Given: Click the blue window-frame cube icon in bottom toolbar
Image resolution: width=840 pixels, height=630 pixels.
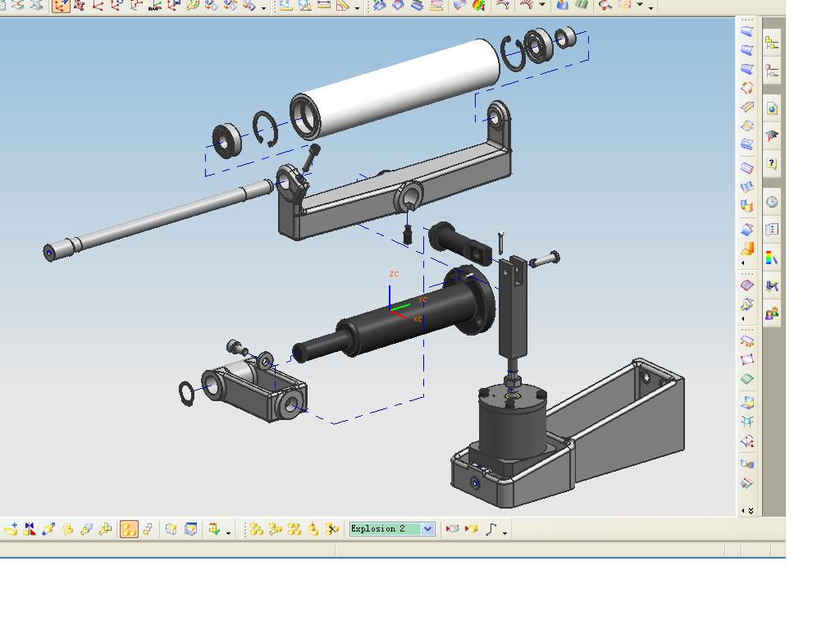Looking at the screenshot, I should 190,529.
